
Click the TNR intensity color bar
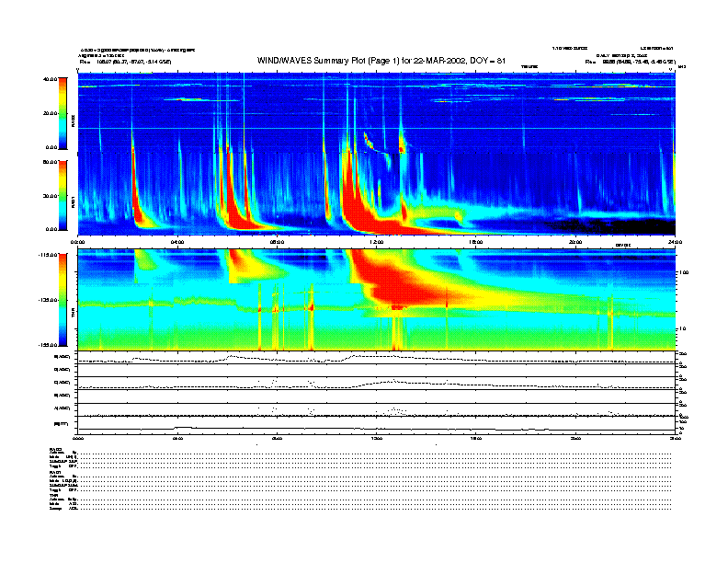click(x=63, y=300)
